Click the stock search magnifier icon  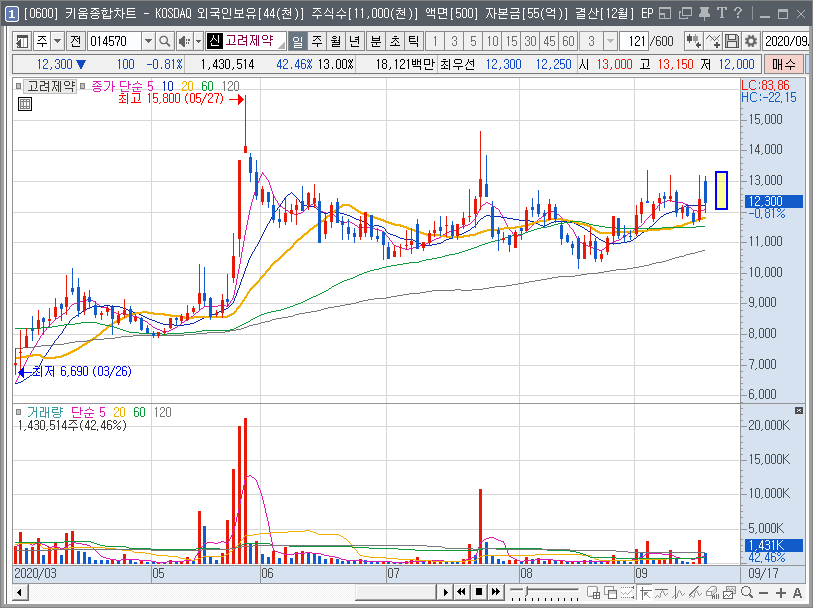coord(164,40)
